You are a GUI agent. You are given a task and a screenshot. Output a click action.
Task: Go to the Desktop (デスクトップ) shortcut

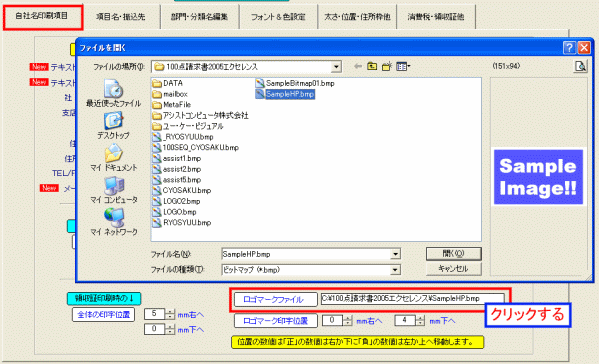[x=113, y=126]
